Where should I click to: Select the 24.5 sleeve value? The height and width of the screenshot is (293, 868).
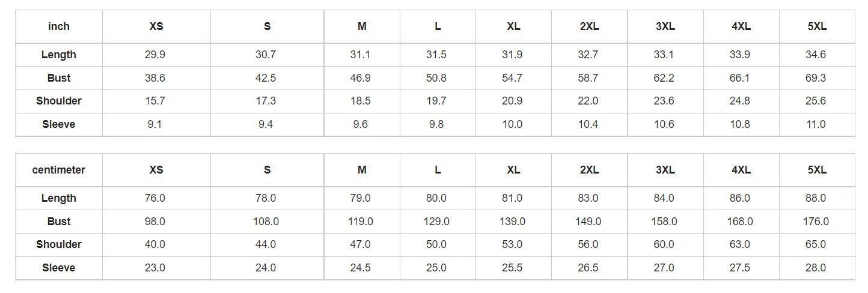tap(360, 268)
